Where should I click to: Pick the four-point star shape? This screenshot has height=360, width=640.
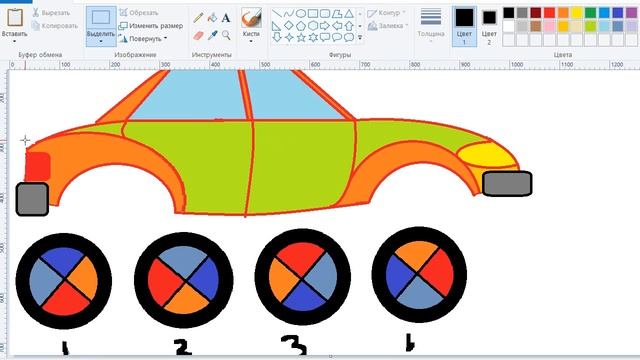pos(289,38)
